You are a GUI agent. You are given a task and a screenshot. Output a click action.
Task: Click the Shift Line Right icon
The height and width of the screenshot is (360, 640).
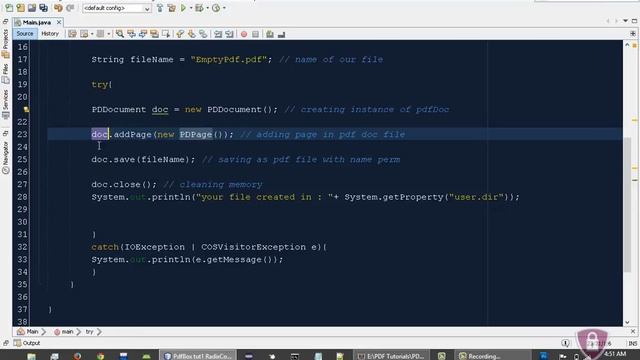[x=229, y=34]
